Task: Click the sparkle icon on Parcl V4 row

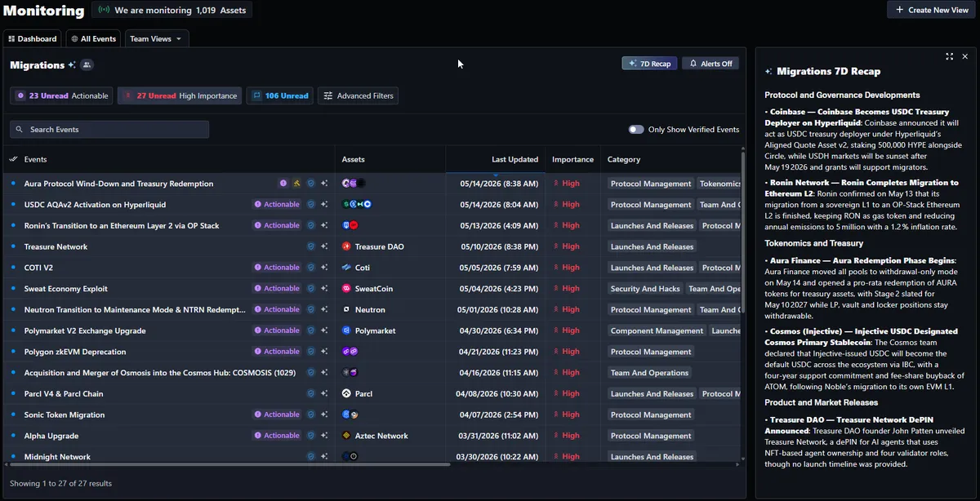Action: (324, 393)
